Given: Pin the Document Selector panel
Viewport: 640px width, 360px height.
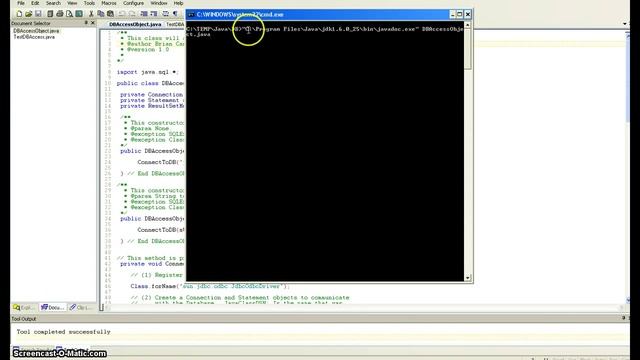Looking at the screenshot, I should tap(86, 23).
